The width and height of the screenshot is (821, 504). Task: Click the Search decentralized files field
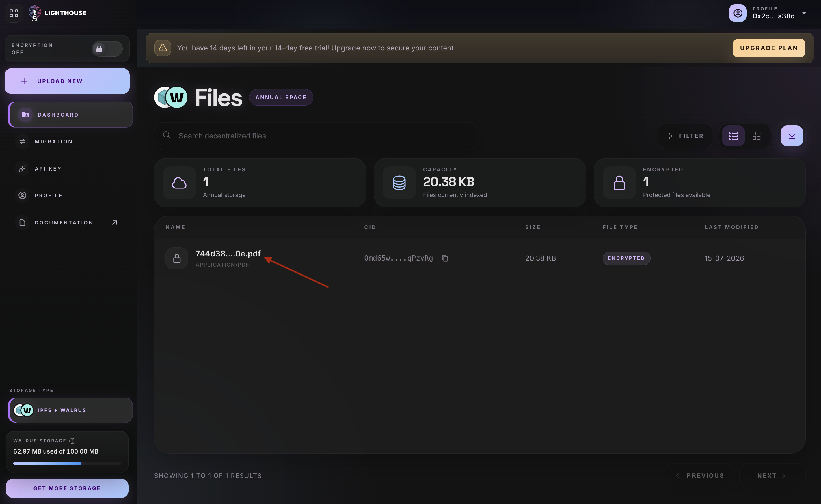coord(315,136)
